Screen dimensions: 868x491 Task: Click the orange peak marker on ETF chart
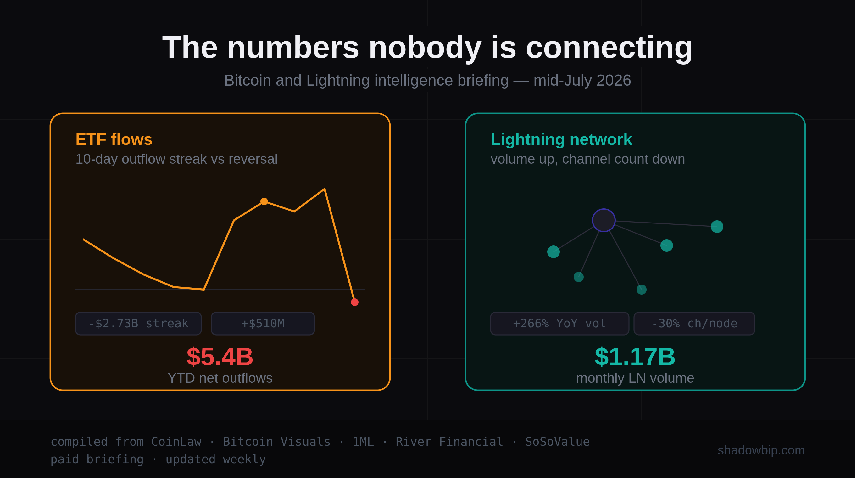point(264,201)
